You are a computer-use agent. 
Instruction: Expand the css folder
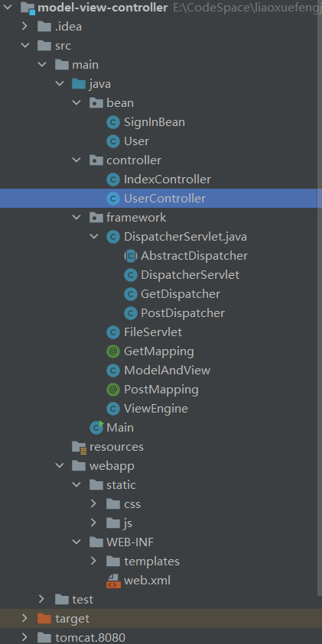94,503
